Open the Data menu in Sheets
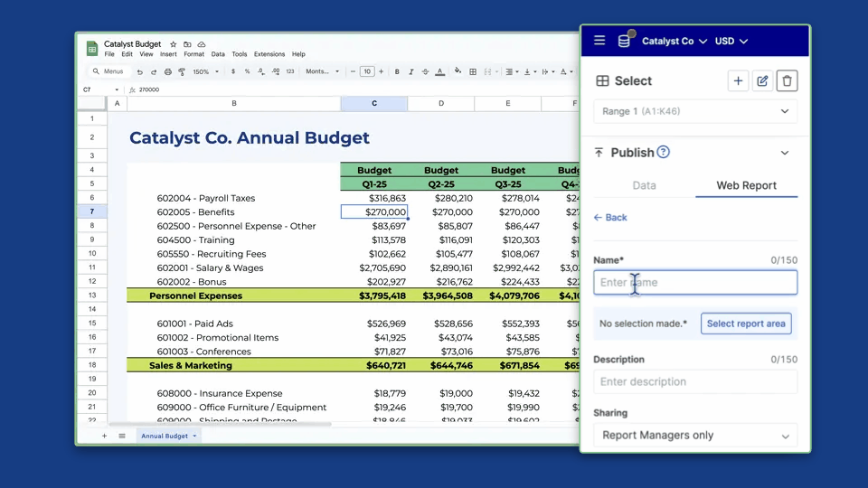Viewport: 868px width, 488px height. (218, 54)
